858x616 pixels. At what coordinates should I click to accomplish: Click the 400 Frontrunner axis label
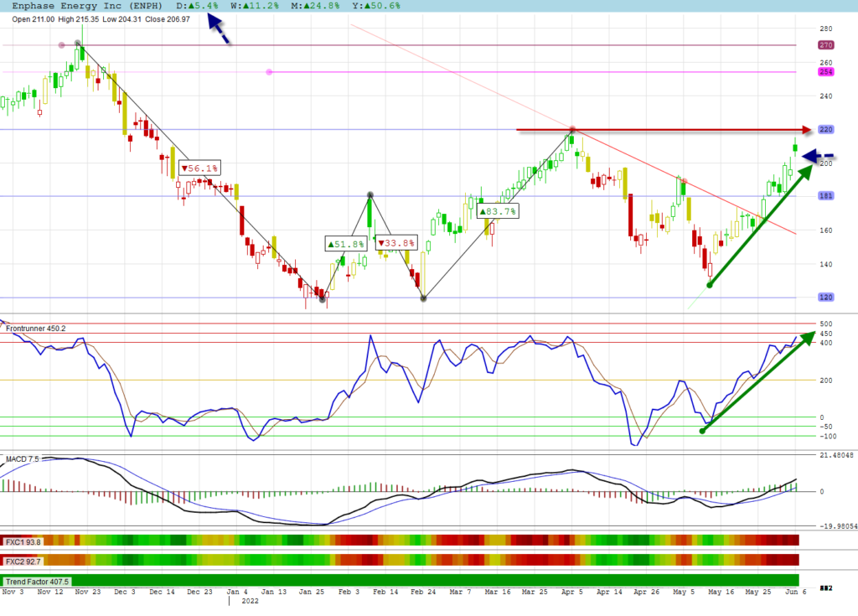tap(825, 344)
